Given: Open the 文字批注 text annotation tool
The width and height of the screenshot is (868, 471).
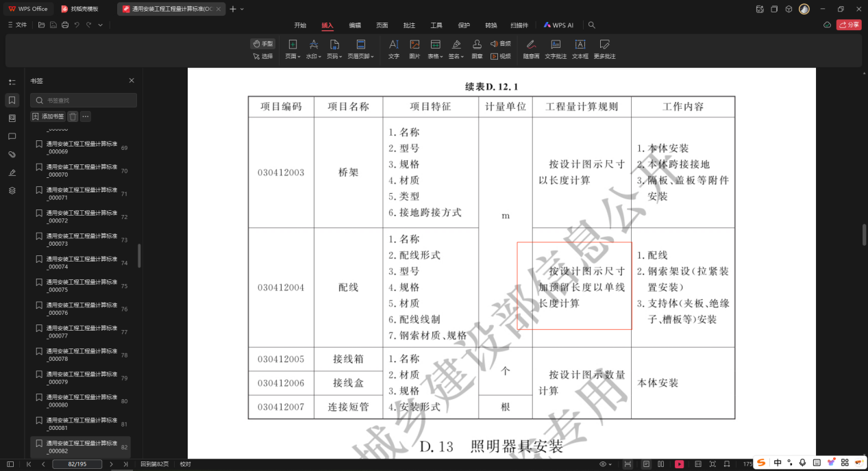Looking at the screenshot, I should click(556, 49).
